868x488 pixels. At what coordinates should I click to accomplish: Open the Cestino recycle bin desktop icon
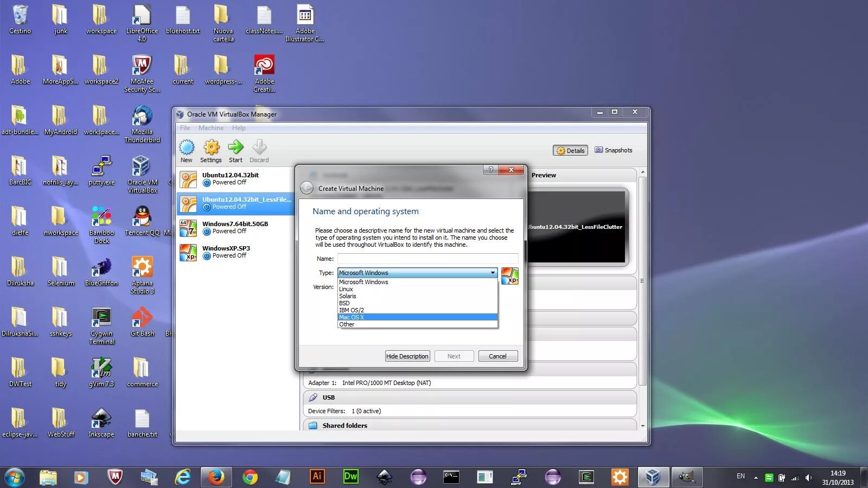click(20, 20)
